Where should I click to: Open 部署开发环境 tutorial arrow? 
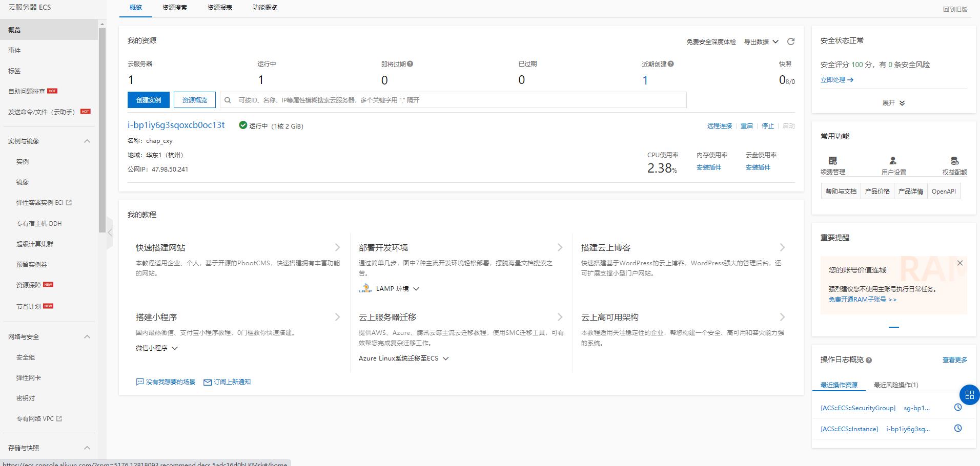click(560, 247)
